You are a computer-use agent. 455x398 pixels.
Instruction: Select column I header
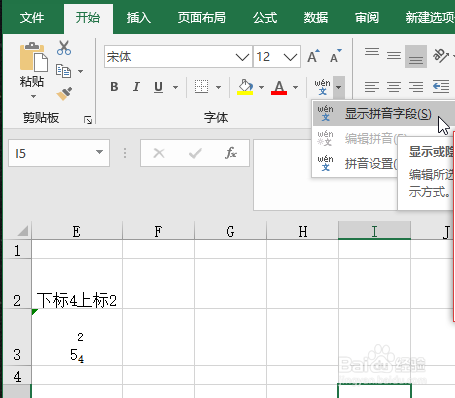point(374,231)
